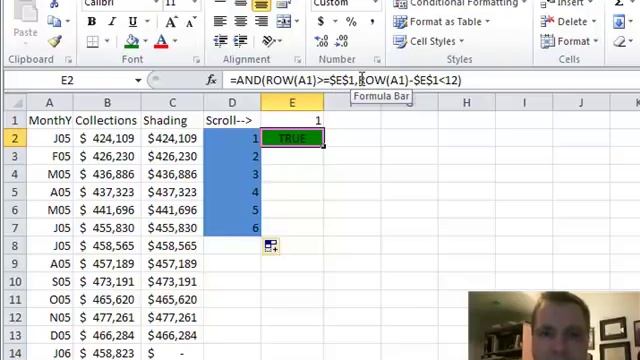Click Increase Decimal
The height and width of the screenshot is (360, 640).
[321, 41]
